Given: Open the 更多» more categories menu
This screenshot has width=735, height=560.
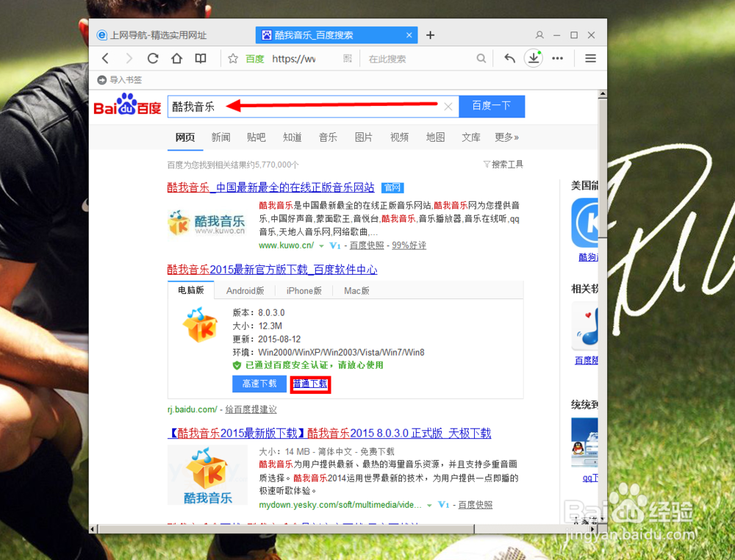Looking at the screenshot, I should tap(506, 137).
